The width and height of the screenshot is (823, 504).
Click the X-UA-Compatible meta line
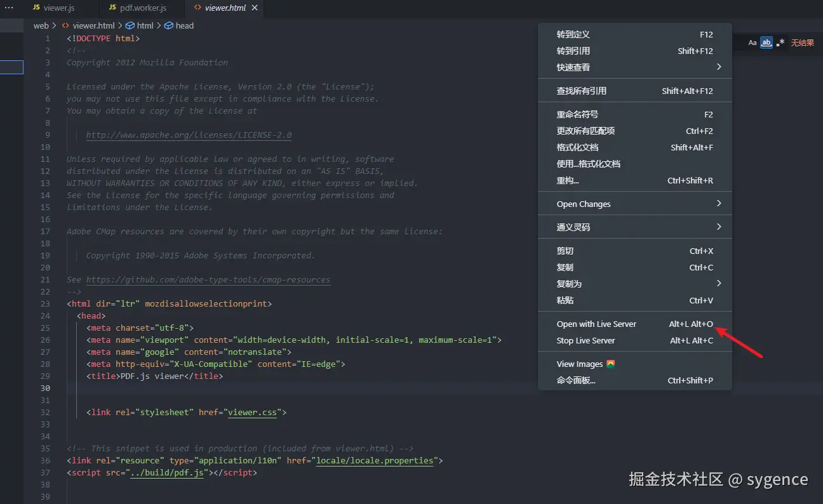[215, 364]
